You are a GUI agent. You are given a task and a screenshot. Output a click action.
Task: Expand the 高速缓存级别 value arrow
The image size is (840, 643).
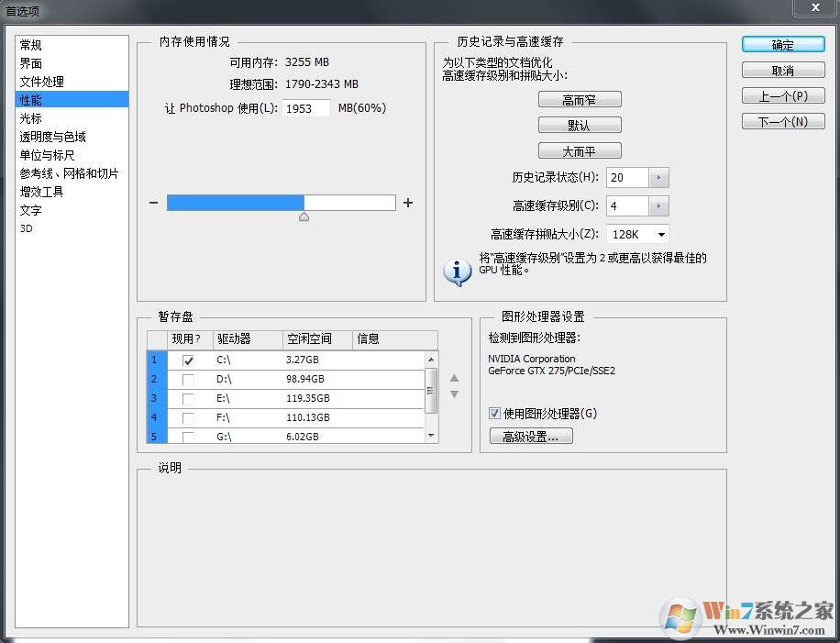tap(659, 206)
